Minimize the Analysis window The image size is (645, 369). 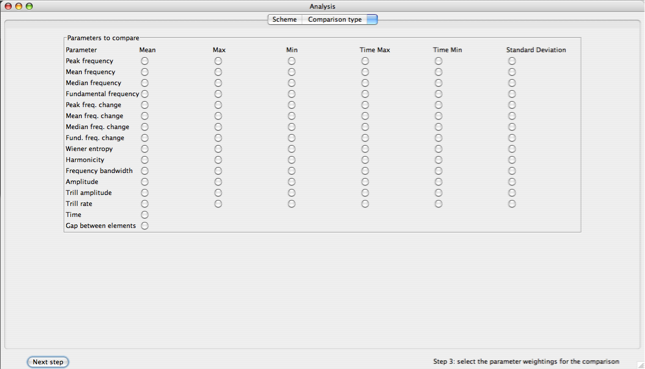click(x=19, y=6)
